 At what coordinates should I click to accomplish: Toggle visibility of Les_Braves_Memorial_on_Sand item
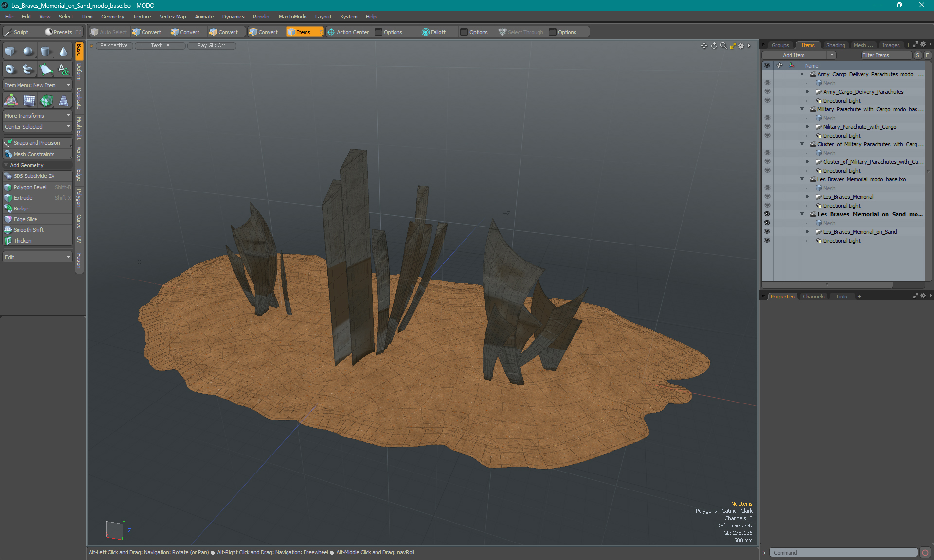pyautogui.click(x=767, y=232)
